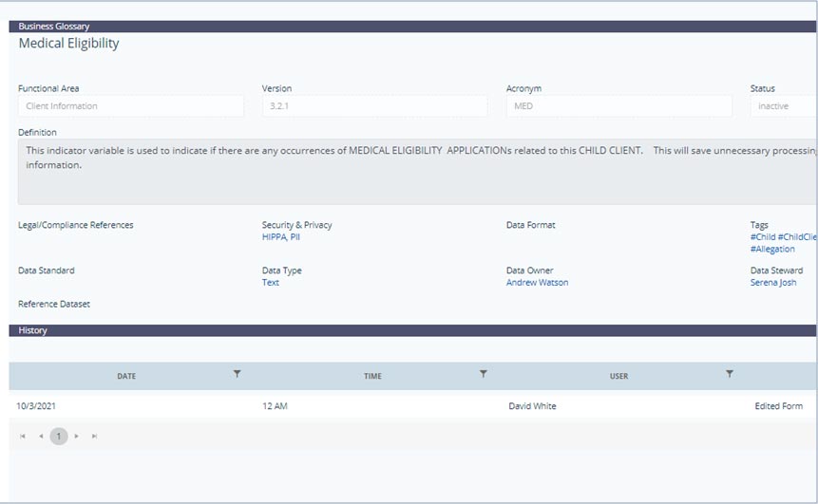Click the Data Standard label

pos(47,271)
